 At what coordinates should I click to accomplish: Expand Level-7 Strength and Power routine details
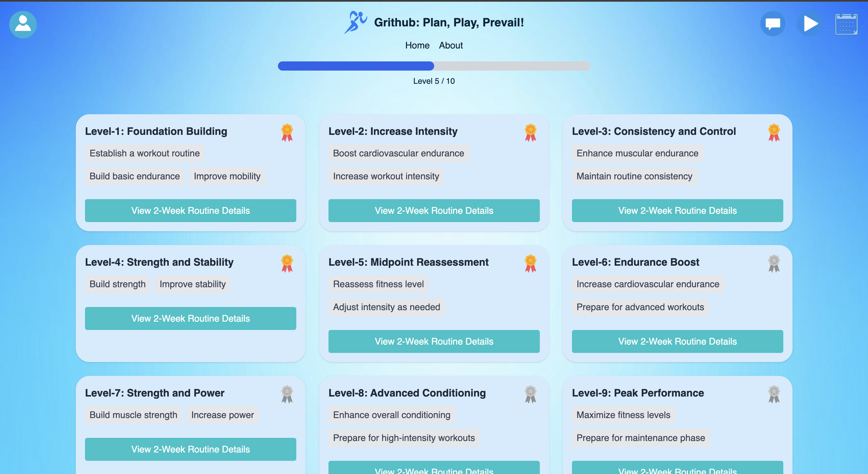point(190,449)
